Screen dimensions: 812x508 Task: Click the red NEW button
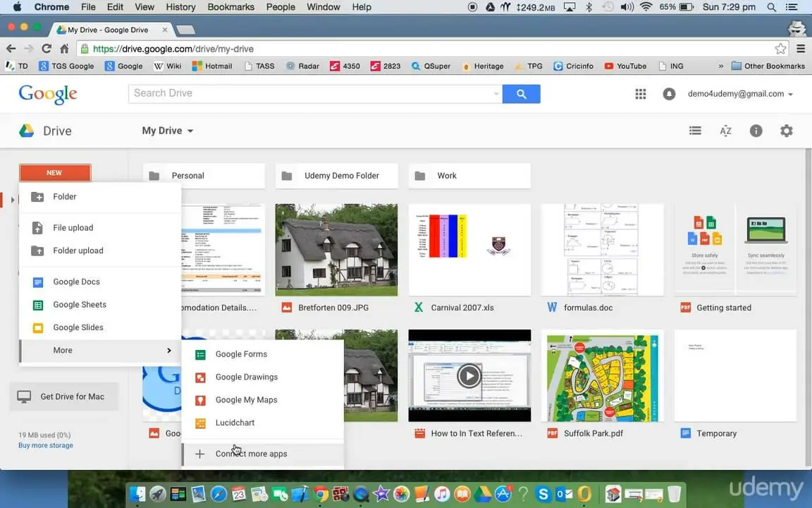click(x=55, y=173)
